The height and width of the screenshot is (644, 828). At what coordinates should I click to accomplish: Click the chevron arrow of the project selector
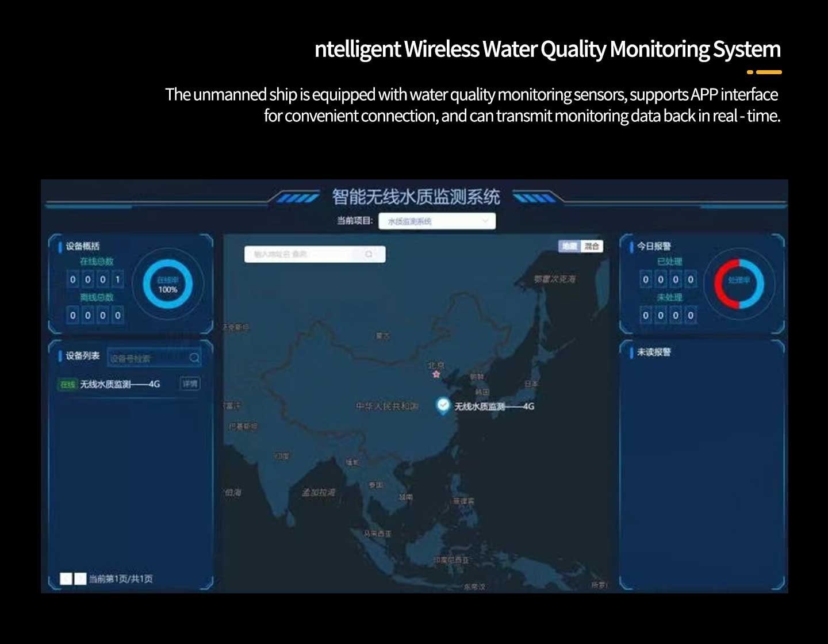pos(485,221)
